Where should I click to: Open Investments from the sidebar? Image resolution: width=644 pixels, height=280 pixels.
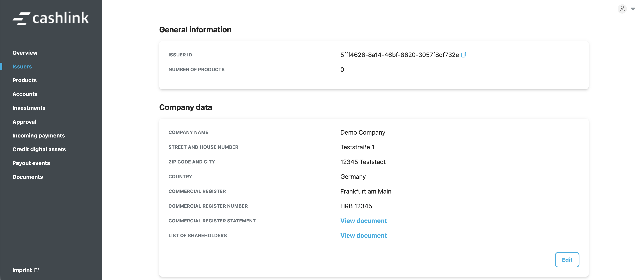click(29, 108)
